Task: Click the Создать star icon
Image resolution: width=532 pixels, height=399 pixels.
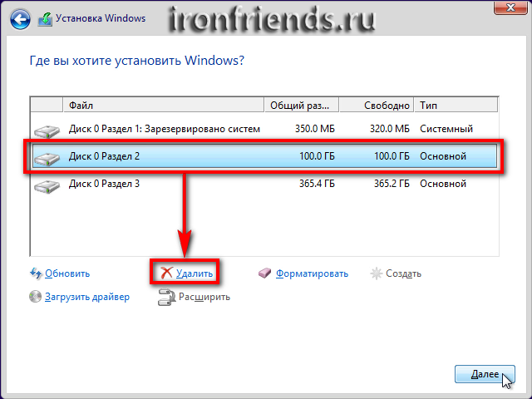Action: click(377, 273)
